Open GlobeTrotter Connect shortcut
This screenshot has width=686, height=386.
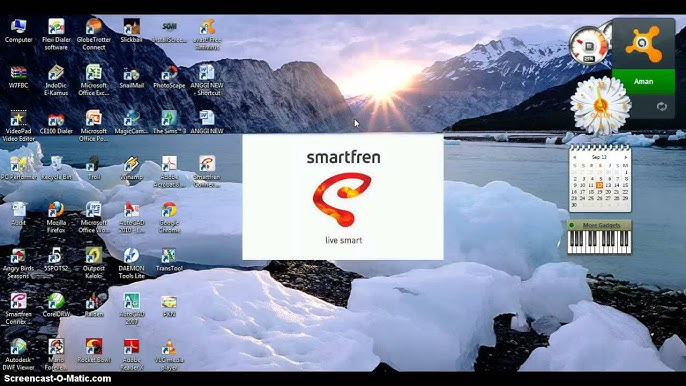(94, 34)
